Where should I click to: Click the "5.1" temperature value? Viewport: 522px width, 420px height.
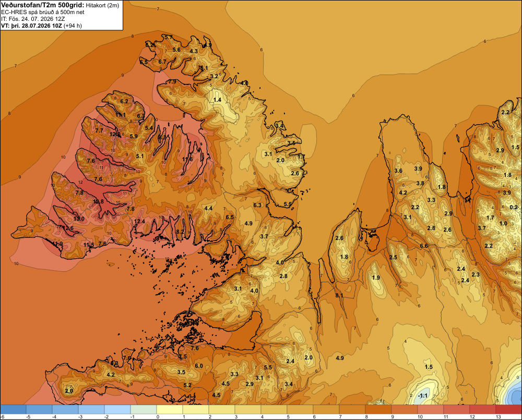(140, 156)
